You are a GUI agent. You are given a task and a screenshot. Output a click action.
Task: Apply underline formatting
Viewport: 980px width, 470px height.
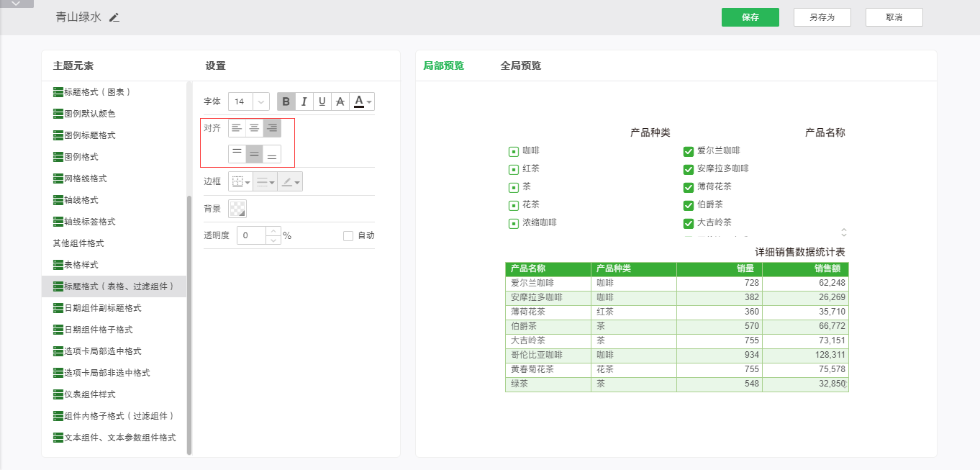point(322,101)
